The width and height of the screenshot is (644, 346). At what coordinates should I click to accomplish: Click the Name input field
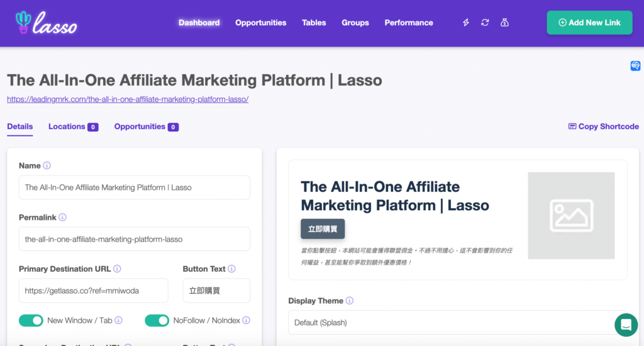[135, 187]
